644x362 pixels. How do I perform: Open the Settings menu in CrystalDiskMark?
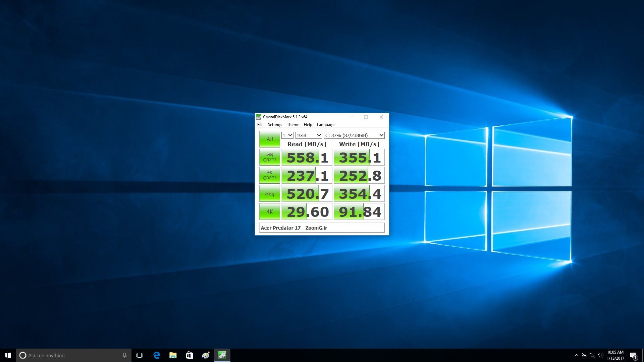pyautogui.click(x=274, y=125)
